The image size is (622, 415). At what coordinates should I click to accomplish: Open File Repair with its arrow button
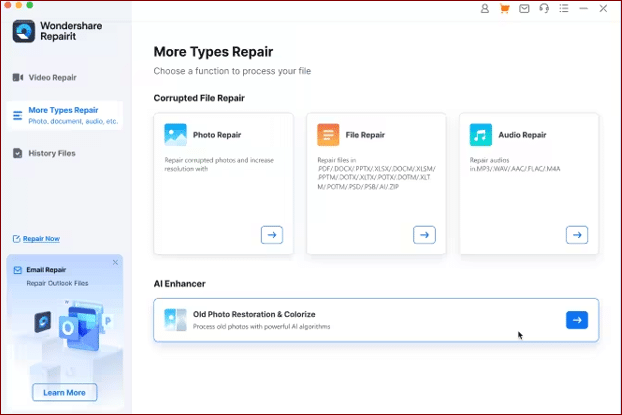pyautogui.click(x=424, y=235)
